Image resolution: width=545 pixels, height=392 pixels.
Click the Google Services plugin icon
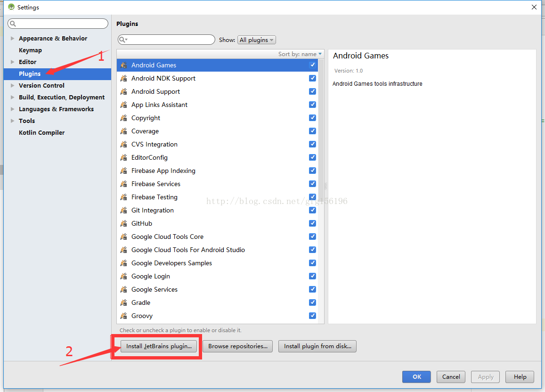[123, 289]
